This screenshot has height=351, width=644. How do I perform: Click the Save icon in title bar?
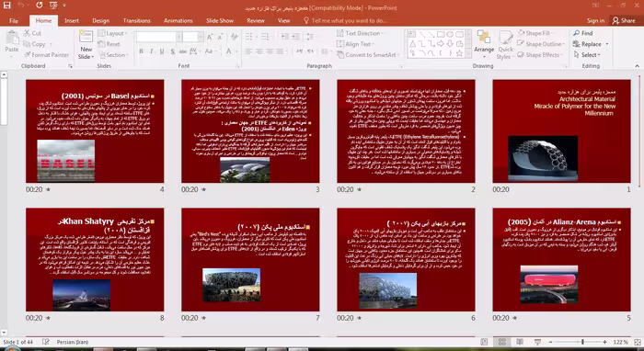coord(7,6)
